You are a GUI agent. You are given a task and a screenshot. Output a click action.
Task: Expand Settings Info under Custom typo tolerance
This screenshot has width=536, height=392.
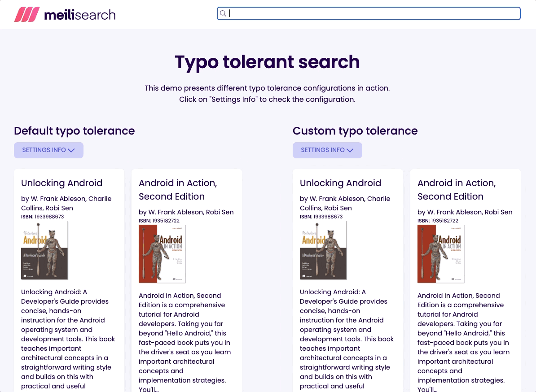pos(327,150)
